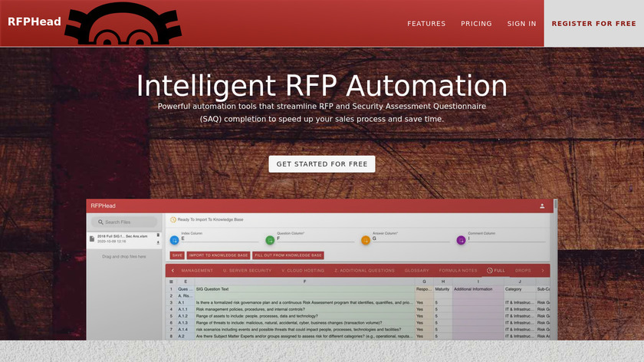
Task: Switch to the Drops tab
Action: point(523,271)
